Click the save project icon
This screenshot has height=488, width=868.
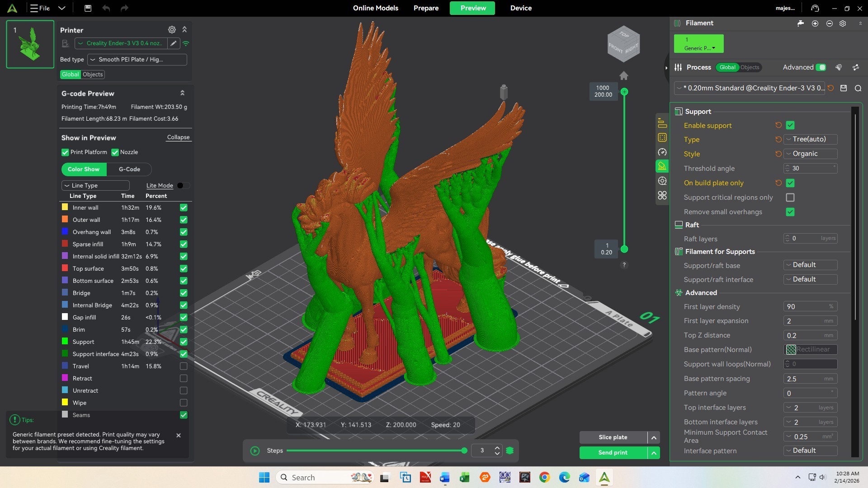point(88,8)
